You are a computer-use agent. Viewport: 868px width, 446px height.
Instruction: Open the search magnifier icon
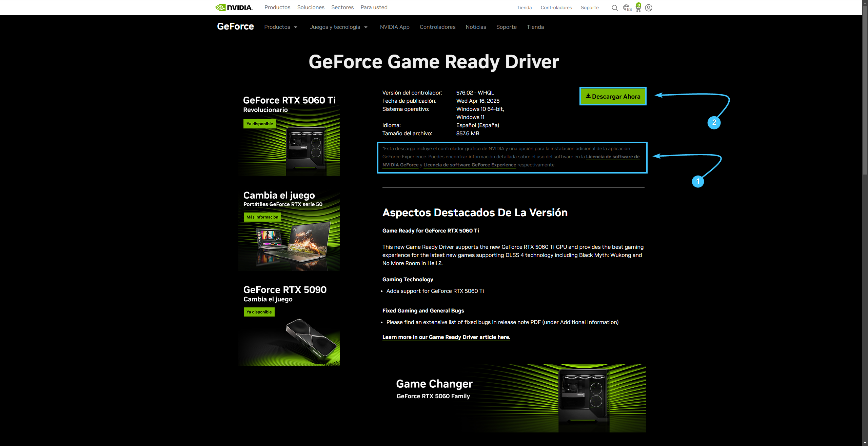pos(614,8)
